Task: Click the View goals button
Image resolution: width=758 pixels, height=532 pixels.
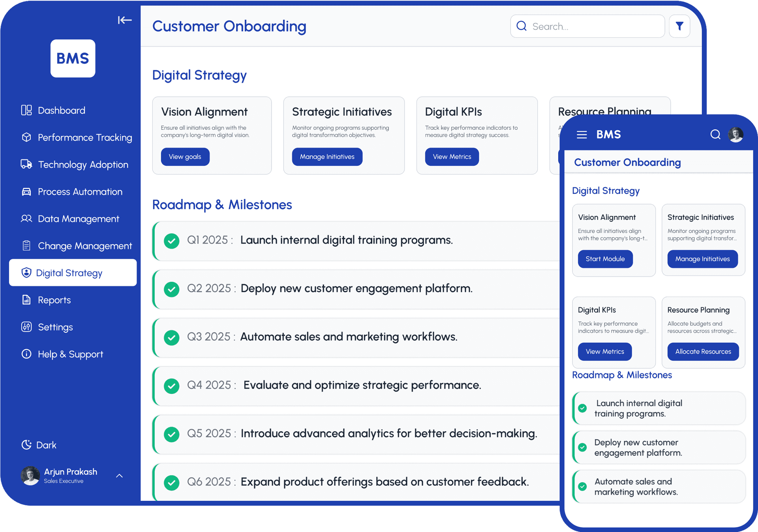Action: pos(185,157)
